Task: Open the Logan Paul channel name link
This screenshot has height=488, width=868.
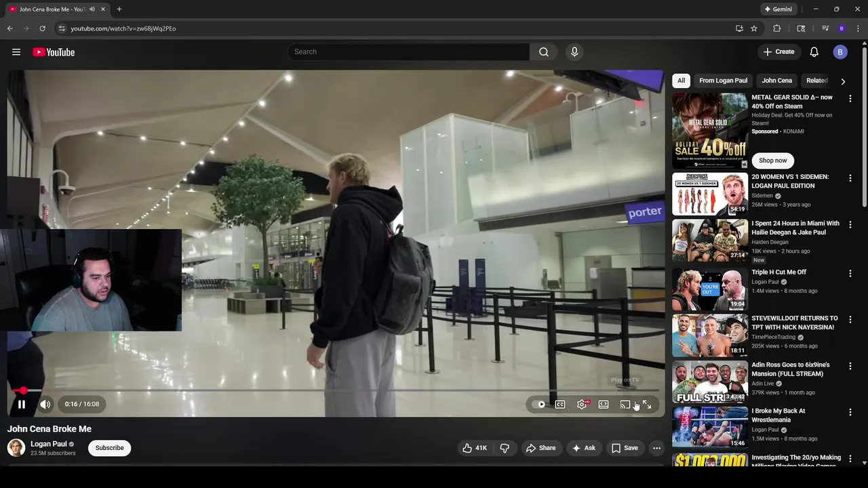Action: click(x=49, y=444)
